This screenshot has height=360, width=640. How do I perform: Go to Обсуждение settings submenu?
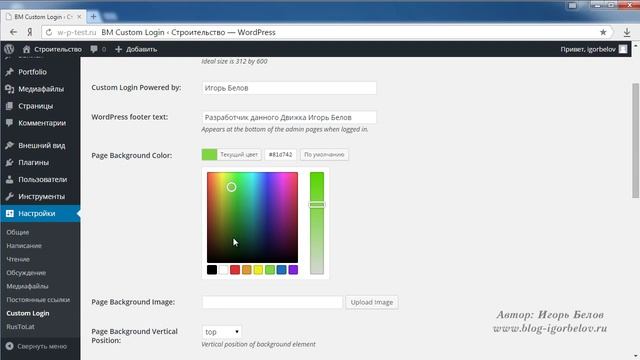pos(26,273)
